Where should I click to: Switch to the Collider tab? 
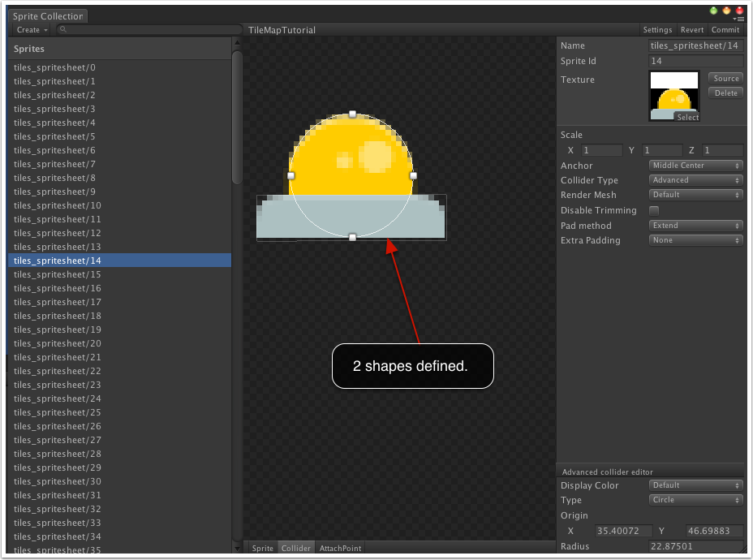point(296,548)
